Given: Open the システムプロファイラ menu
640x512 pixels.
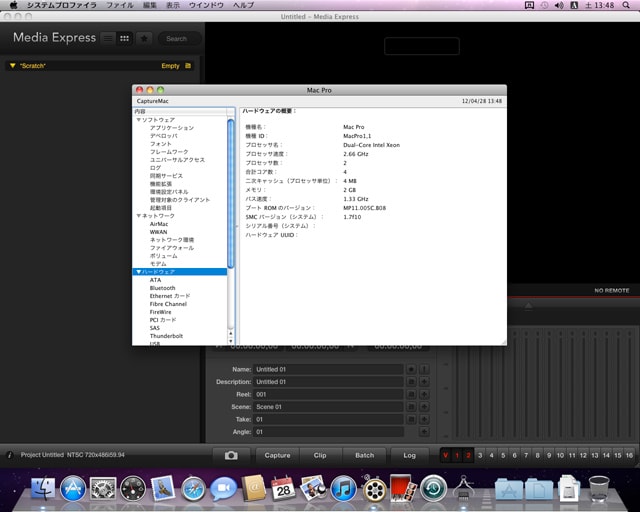Looking at the screenshot, I should 62,5.
